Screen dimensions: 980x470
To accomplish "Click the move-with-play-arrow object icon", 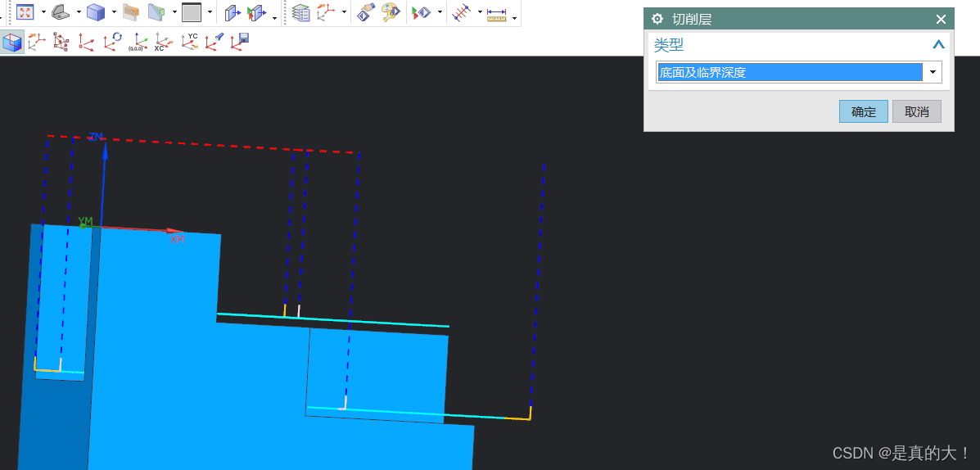I will coord(256,12).
